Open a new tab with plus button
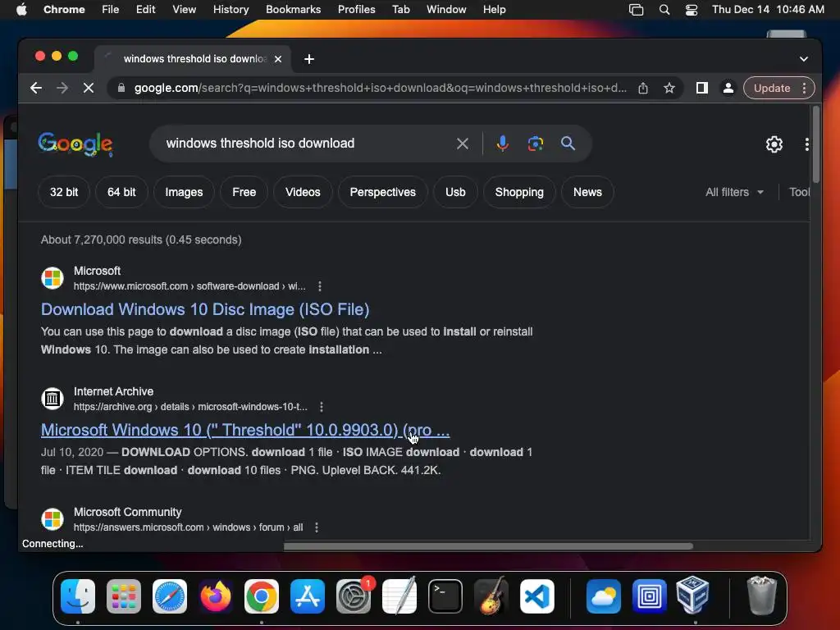The image size is (840, 630). click(x=309, y=59)
